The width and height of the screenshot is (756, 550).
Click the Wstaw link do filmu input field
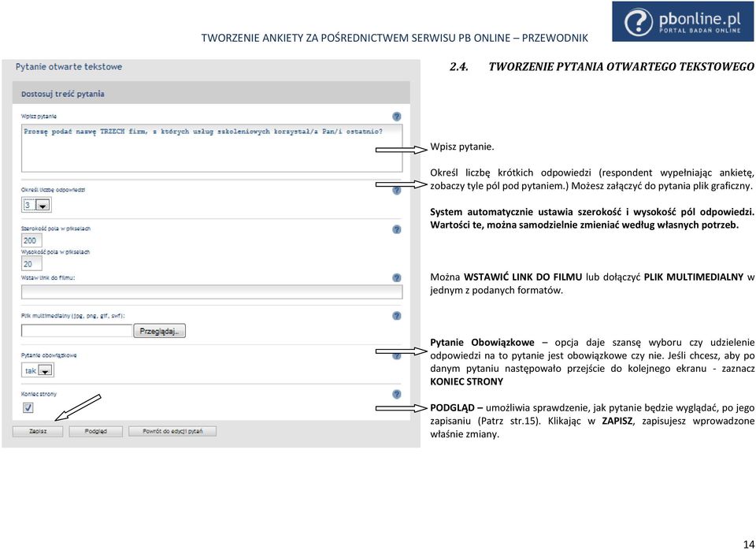coord(212,292)
